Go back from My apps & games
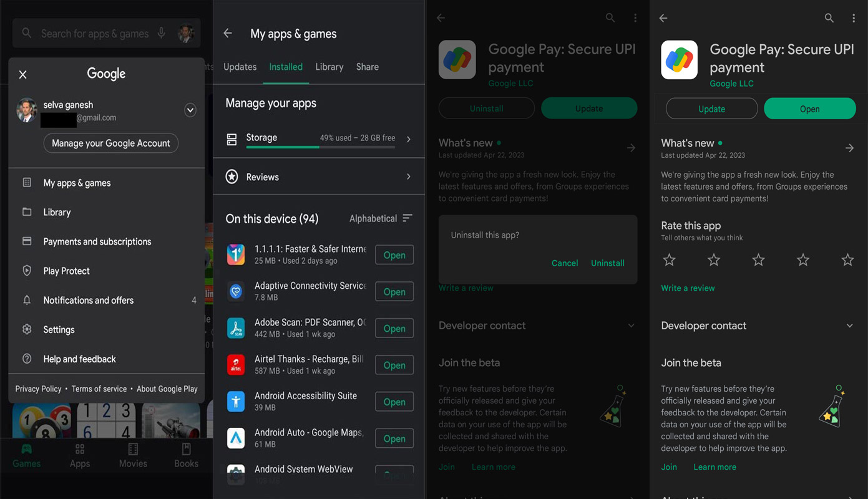This screenshot has width=868, height=499. 228,34
